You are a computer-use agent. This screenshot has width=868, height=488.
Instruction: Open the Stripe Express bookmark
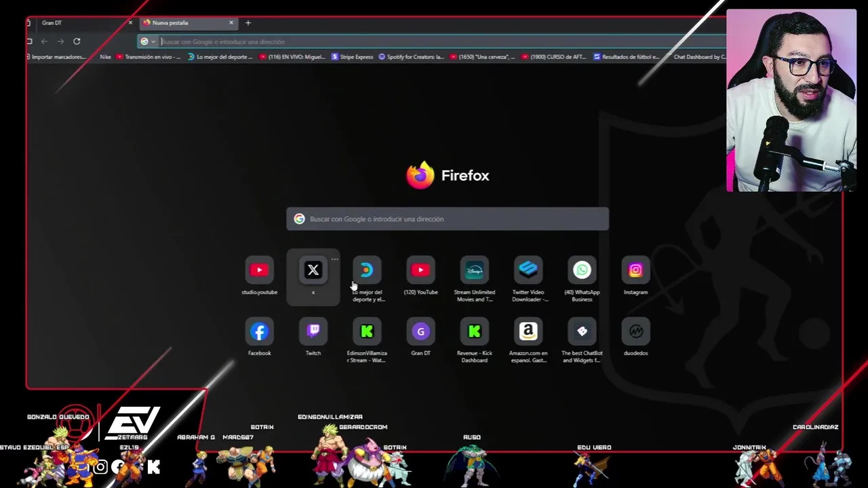tap(353, 57)
